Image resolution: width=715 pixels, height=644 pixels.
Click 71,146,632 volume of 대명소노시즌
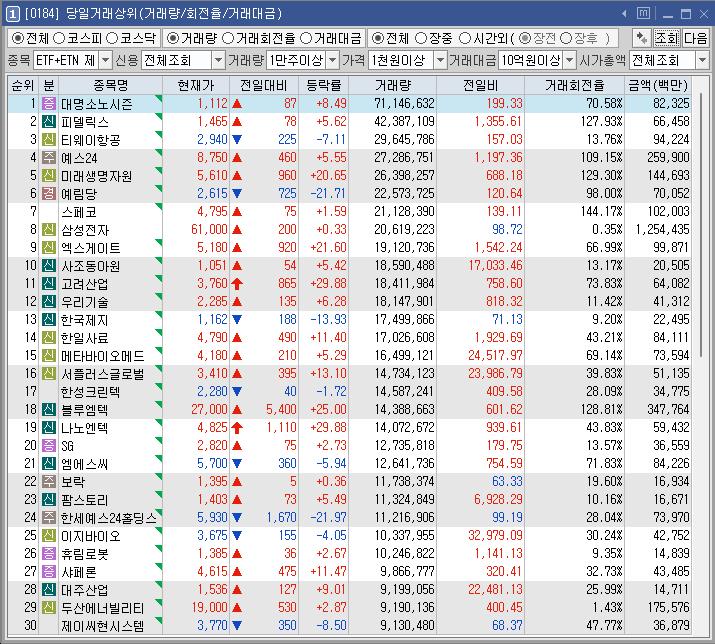404,104
